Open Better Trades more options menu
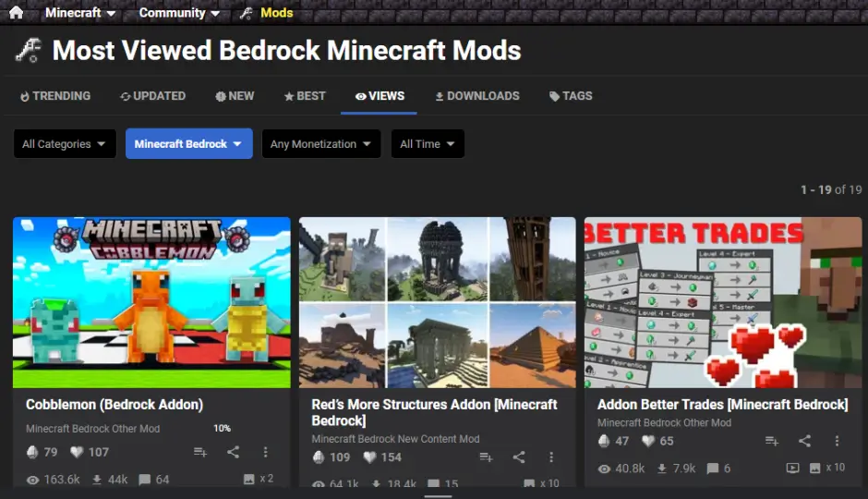868x499 pixels. click(x=837, y=441)
